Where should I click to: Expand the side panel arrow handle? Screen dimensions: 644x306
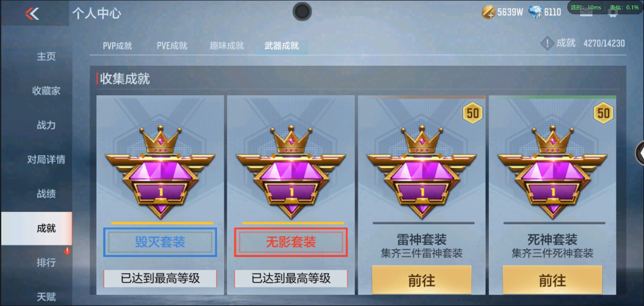click(x=640, y=153)
